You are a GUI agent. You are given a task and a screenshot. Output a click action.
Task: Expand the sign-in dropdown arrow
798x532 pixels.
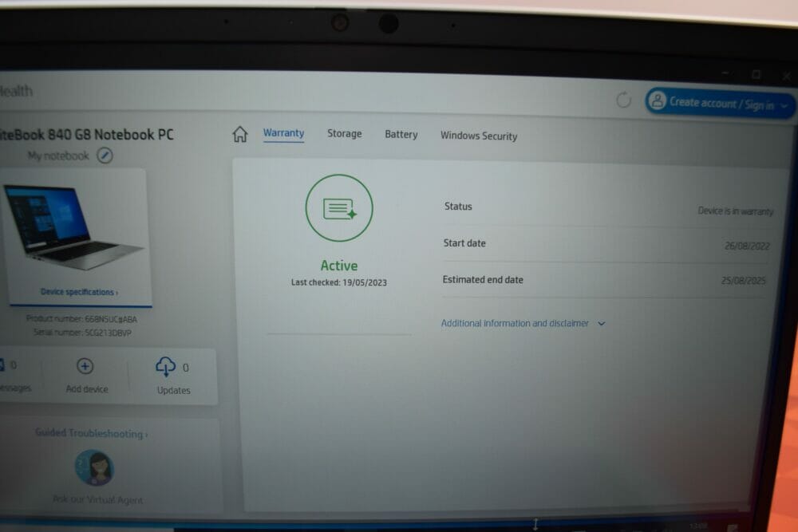[x=784, y=106]
